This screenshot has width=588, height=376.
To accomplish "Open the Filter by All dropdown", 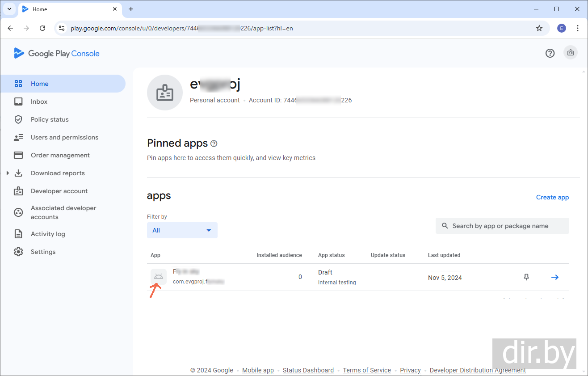I will click(182, 230).
